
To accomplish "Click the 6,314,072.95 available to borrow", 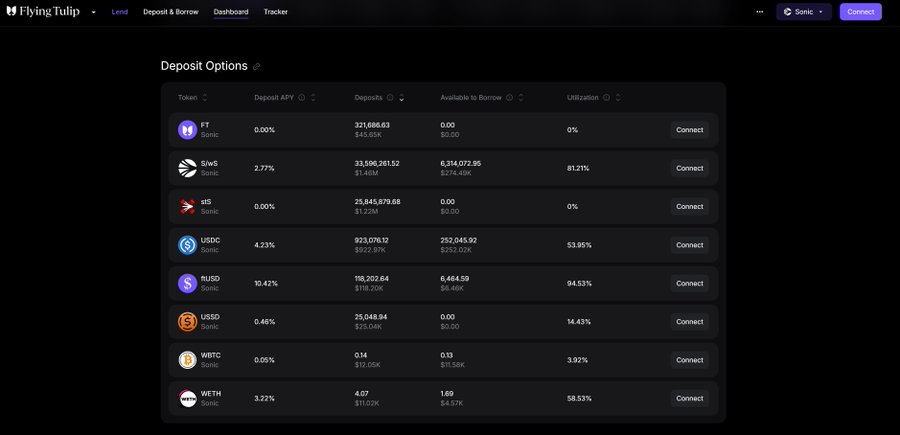I will (x=461, y=164).
